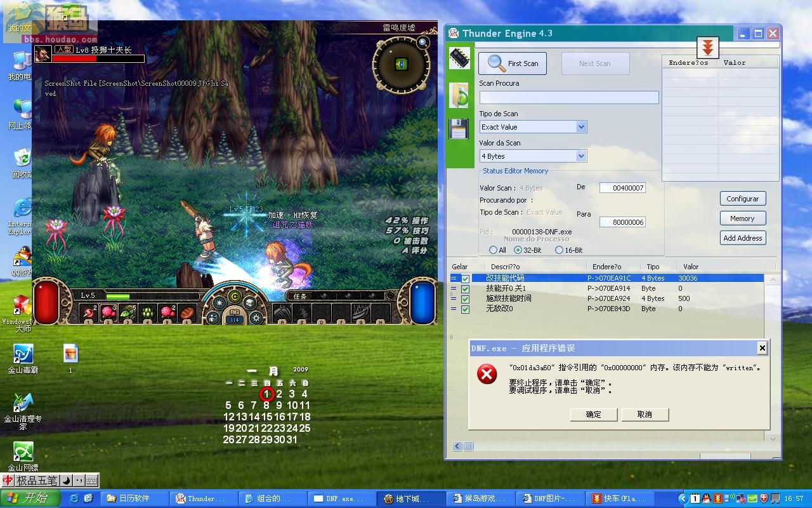Click the gold C coin button on game HUD
The width and height of the screenshot is (812, 508).
pos(235,296)
